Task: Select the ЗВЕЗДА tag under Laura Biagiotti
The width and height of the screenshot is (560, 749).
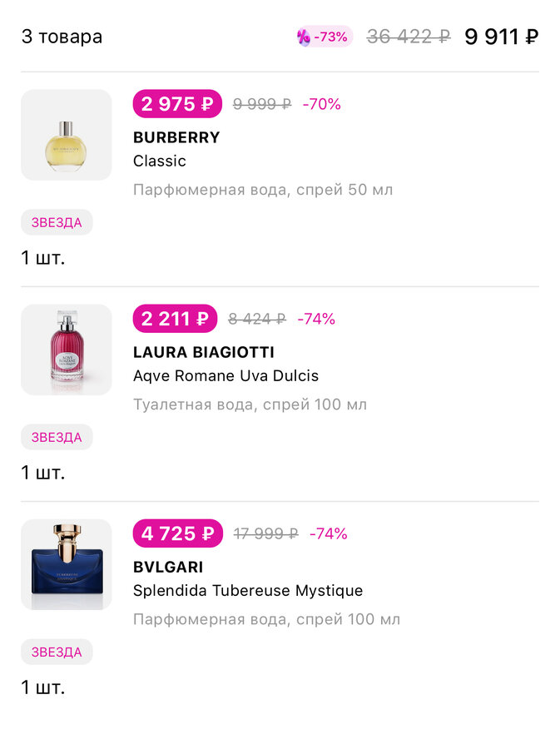Action: tap(57, 437)
